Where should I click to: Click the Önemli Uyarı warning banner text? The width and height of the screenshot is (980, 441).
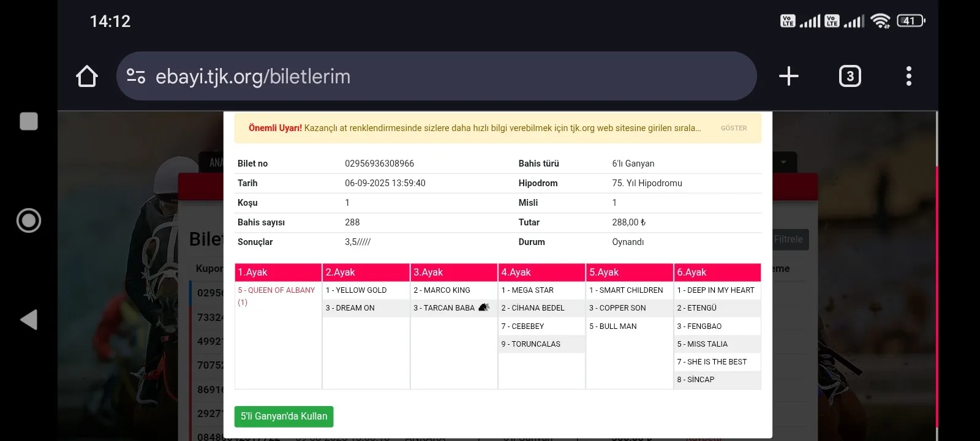click(x=472, y=128)
